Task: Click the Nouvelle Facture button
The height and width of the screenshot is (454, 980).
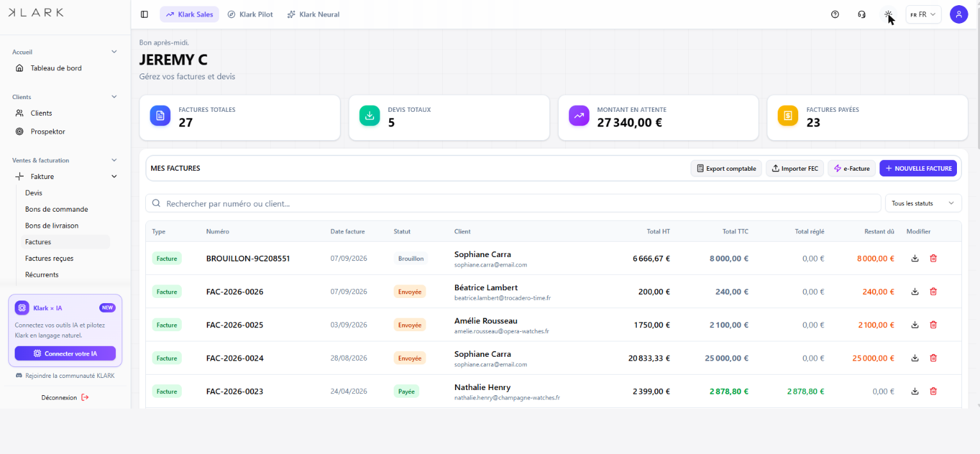Action: [918, 168]
